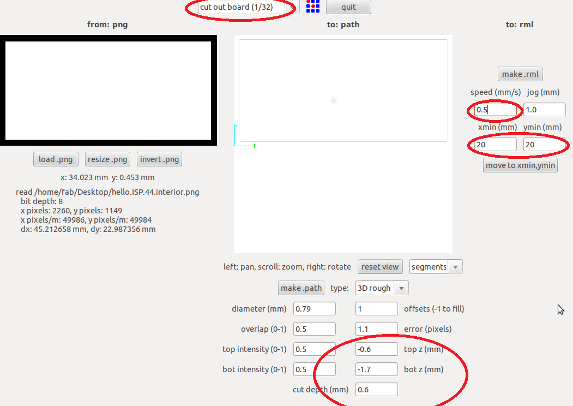Click the resize .png button
573x406 pixels.
point(107,159)
